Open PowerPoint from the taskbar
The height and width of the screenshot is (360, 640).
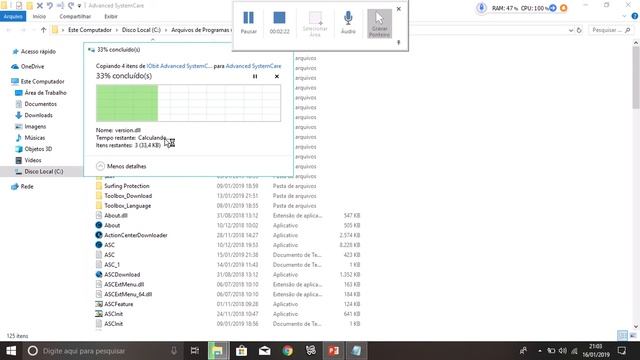(333, 351)
